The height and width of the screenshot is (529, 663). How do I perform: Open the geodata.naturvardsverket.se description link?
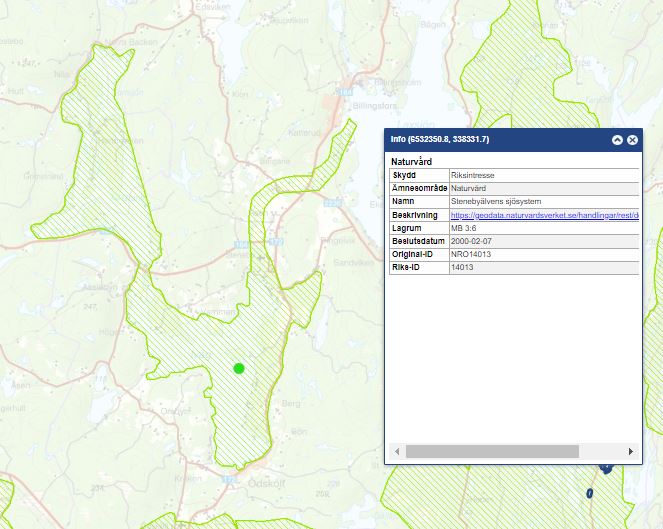tap(544, 215)
